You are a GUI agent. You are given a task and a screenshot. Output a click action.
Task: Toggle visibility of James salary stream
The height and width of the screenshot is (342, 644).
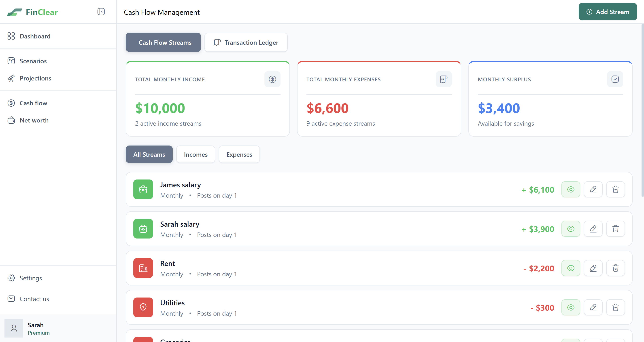pyautogui.click(x=570, y=189)
